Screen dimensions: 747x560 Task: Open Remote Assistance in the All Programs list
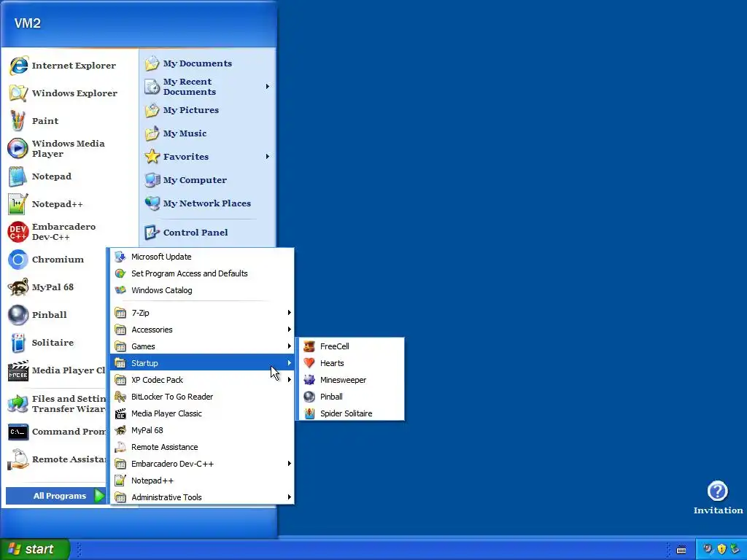(202, 447)
